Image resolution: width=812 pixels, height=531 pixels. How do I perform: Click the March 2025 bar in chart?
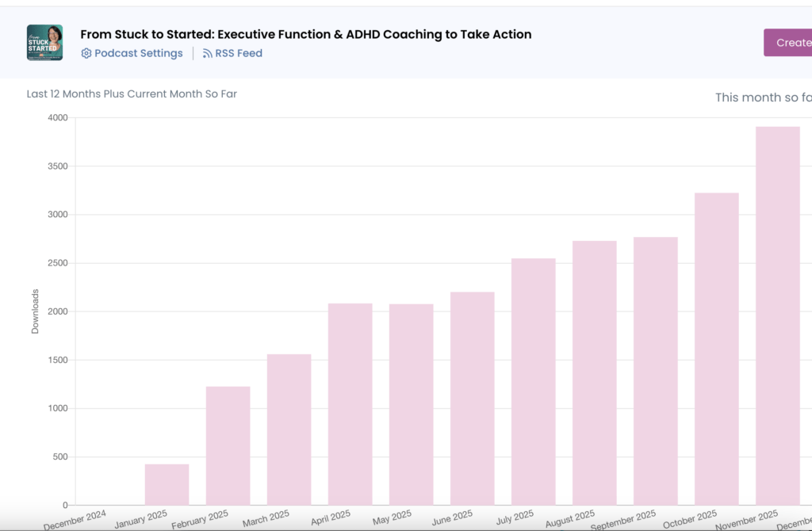coord(289,430)
